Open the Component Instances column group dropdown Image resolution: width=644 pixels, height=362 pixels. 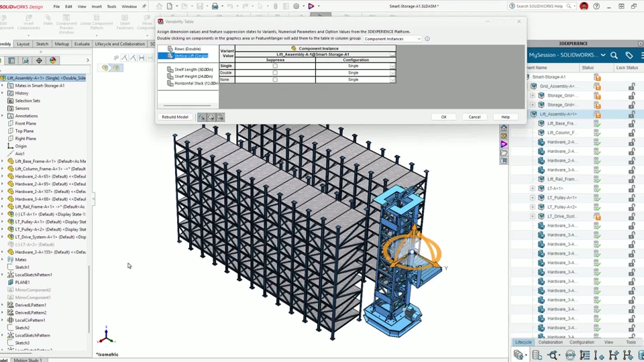pos(392,39)
